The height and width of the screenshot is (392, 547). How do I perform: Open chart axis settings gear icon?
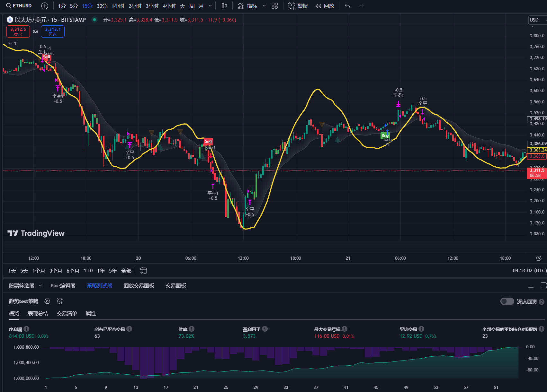pyautogui.click(x=539, y=258)
